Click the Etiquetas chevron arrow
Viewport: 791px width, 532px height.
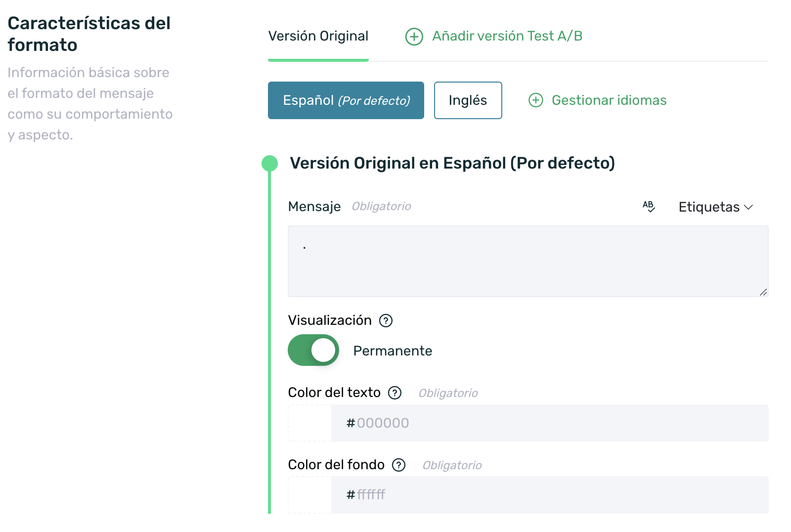coord(748,207)
